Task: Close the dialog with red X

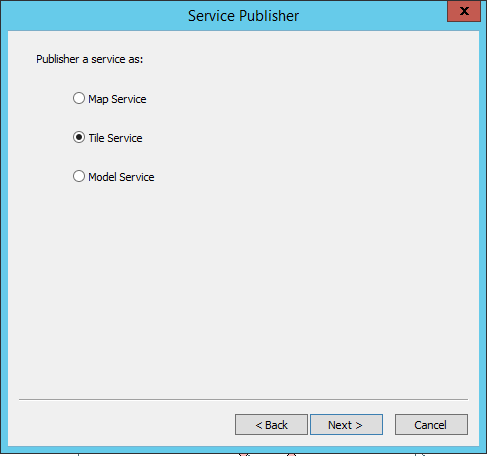Action: click(x=464, y=12)
